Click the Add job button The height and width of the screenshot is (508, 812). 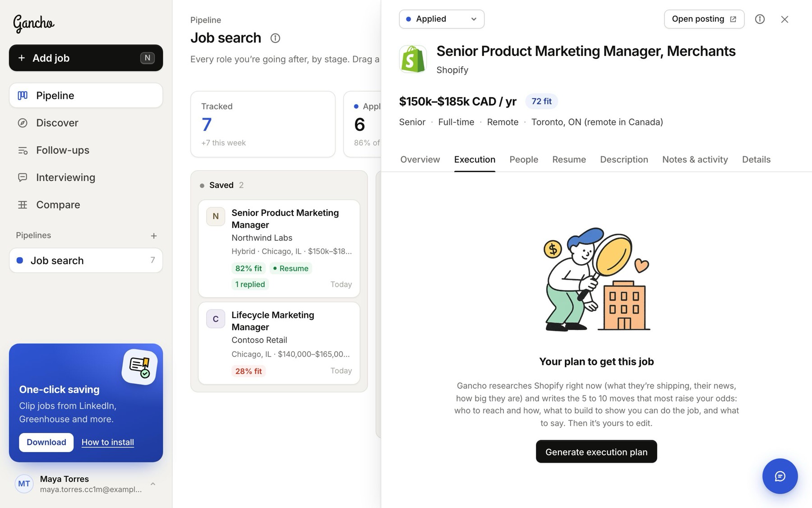(86, 58)
